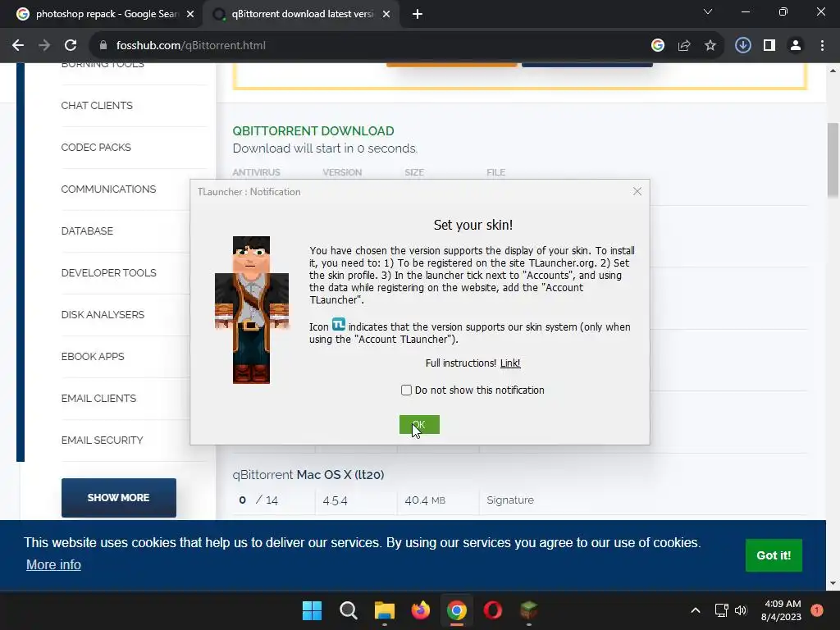Screen dimensions: 840x630
Task: Open Email Clients category
Action: tap(98, 398)
